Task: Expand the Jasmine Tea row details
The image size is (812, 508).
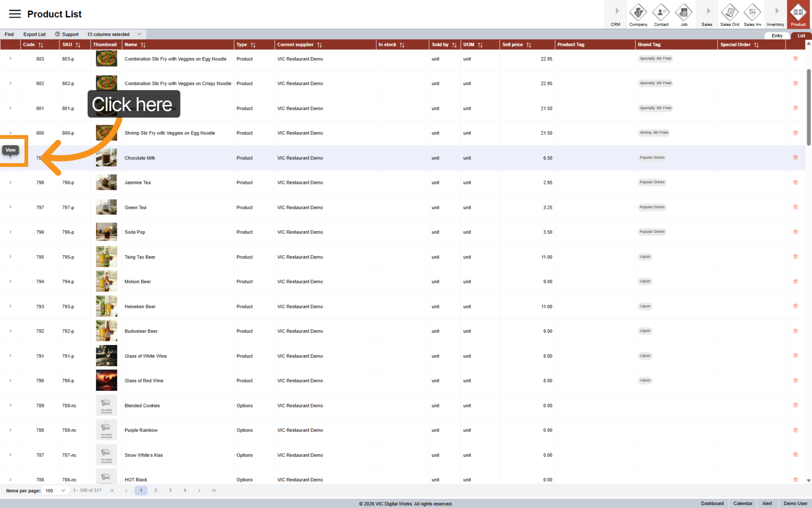Action: (11, 183)
